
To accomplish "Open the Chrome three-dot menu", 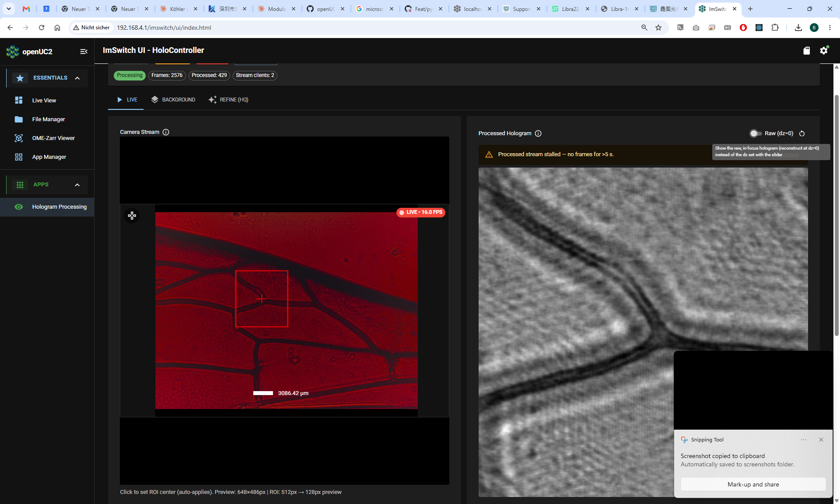I will point(830,28).
